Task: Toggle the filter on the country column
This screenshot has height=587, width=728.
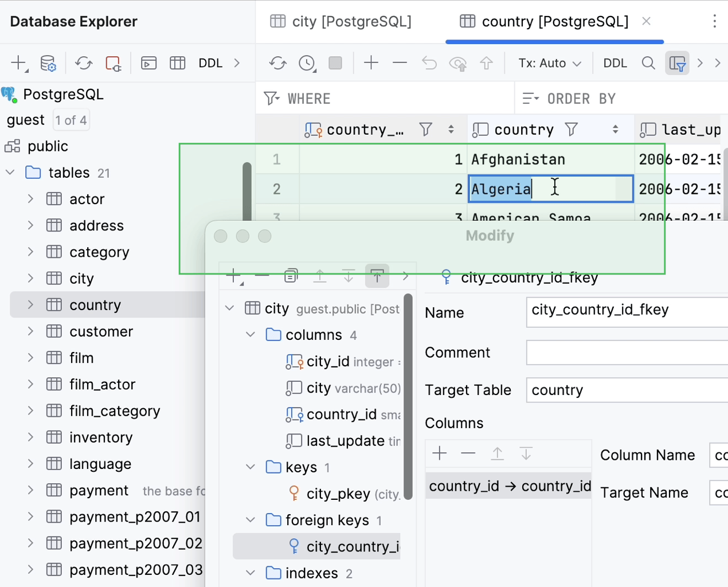Action: click(572, 130)
